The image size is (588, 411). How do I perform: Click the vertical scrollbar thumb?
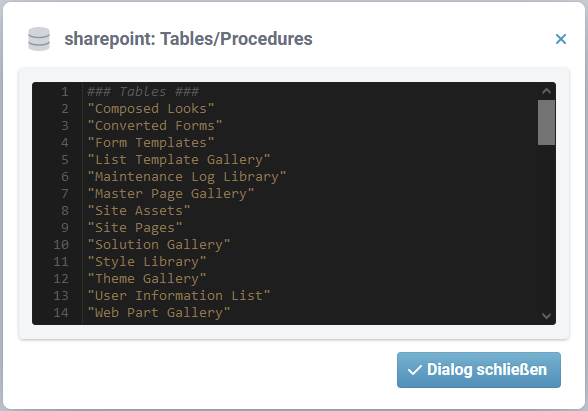[x=546, y=122]
